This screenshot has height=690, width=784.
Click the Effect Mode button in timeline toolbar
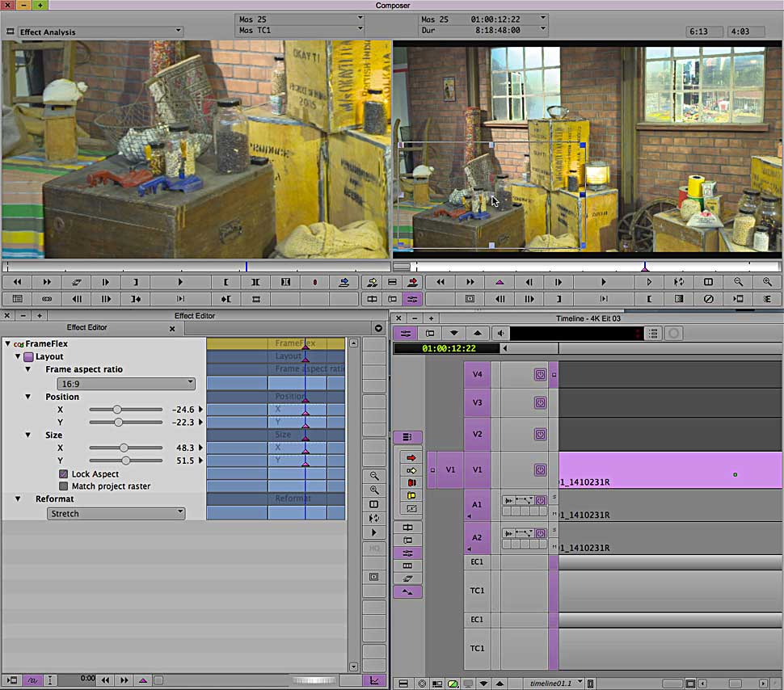point(406,333)
